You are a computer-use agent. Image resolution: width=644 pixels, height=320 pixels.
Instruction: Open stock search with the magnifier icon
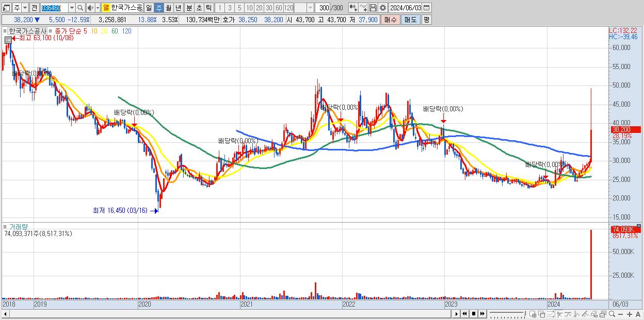pos(81,8)
